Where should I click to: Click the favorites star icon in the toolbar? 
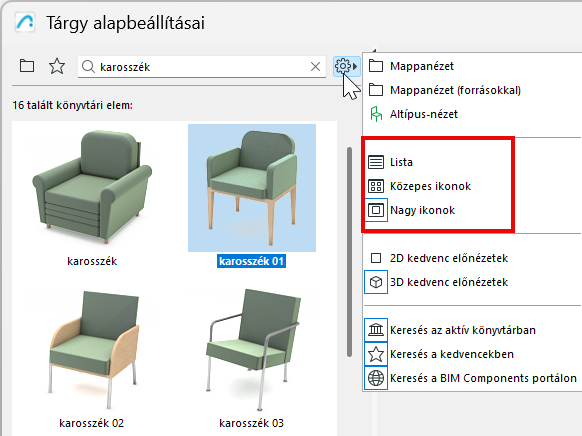point(57,66)
